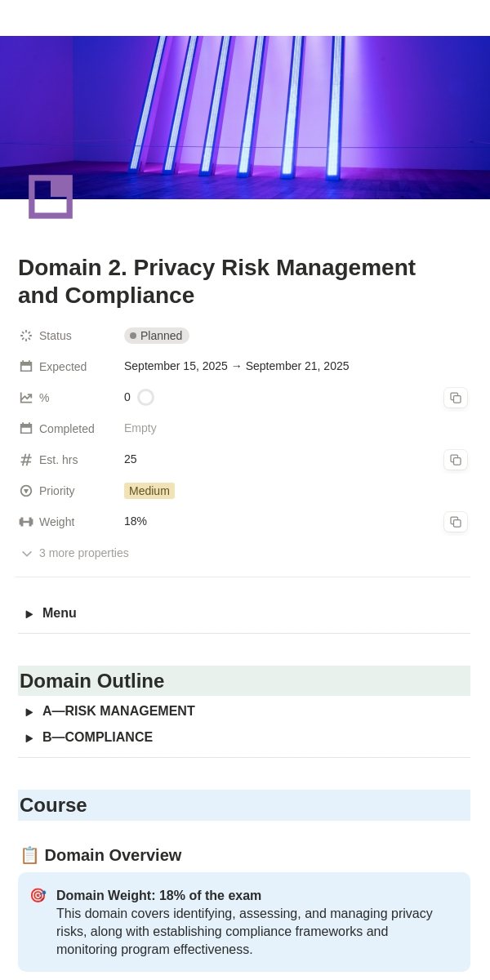Image resolution: width=490 pixels, height=980 pixels.
Task: Click the Status property spinner icon
Action: tap(26, 336)
